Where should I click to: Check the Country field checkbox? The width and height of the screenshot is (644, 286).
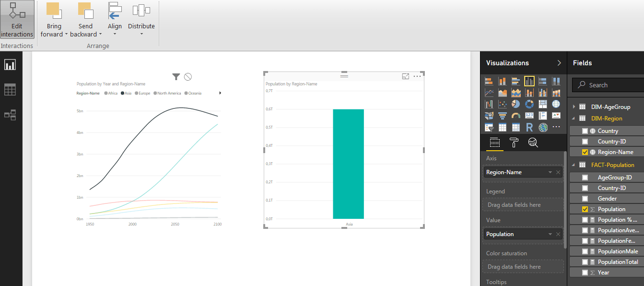tap(585, 131)
